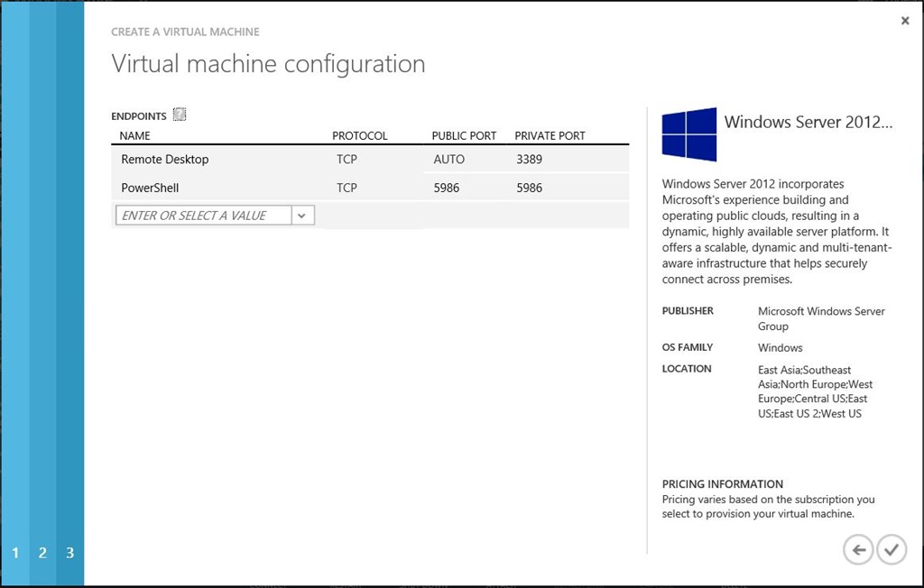Click the PUBLIC PORT column header
The width and height of the screenshot is (924, 588).
tap(465, 135)
